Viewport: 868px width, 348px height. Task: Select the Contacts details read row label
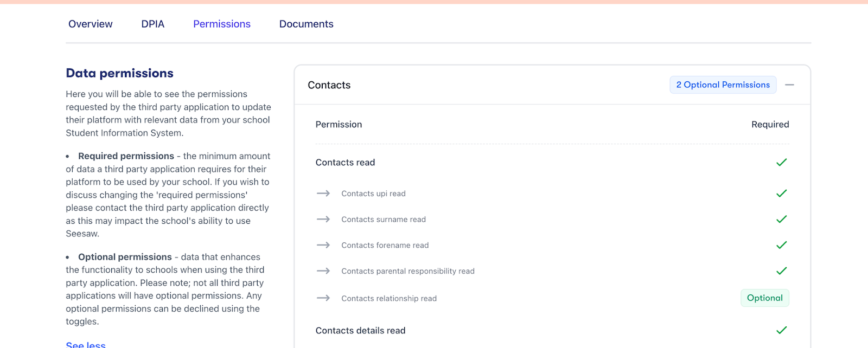[360, 331]
